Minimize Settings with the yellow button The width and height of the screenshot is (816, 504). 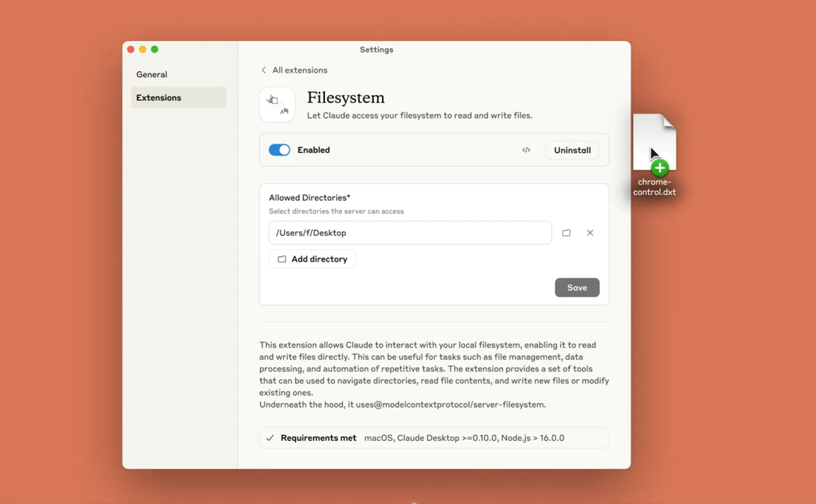(x=142, y=50)
